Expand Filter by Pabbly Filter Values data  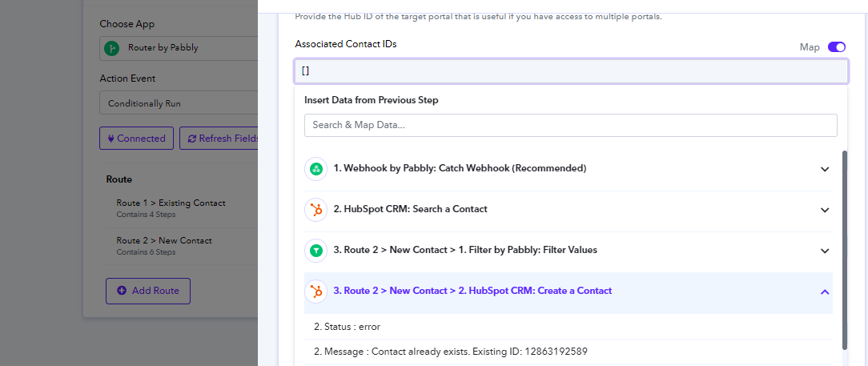825,251
